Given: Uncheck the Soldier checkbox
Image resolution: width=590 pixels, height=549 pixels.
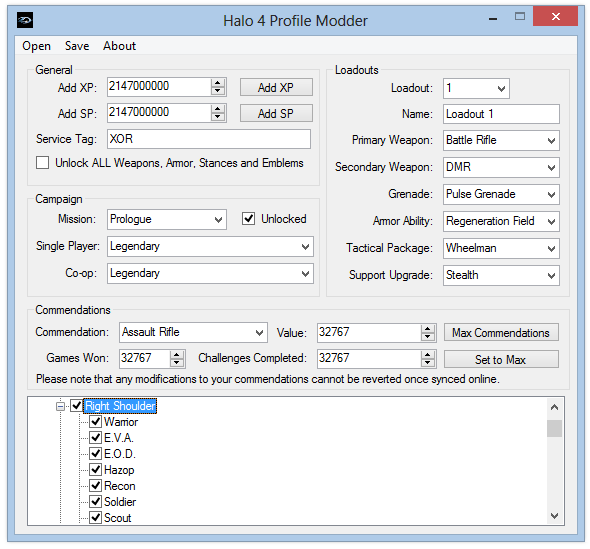Looking at the screenshot, I should [96, 502].
